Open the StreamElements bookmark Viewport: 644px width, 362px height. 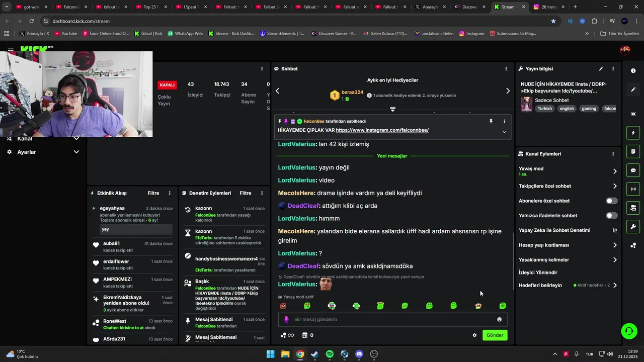tap(282, 34)
